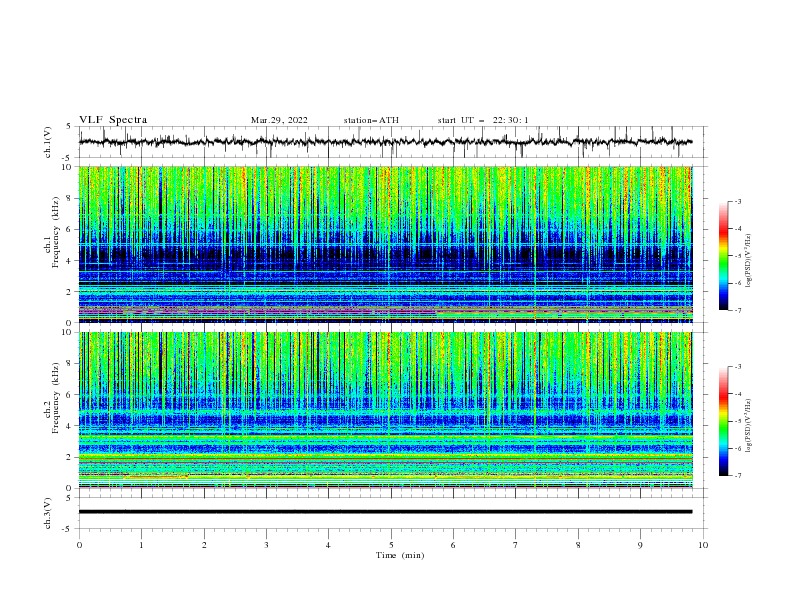
Task: Click the ch.1 spectrogram color scale bar
Action: tap(723, 255)
